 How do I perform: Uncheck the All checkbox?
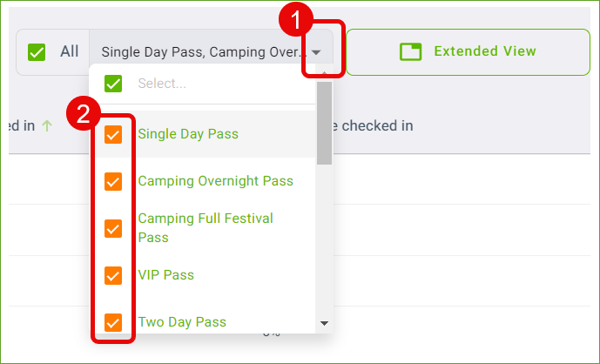pos(37,52)
